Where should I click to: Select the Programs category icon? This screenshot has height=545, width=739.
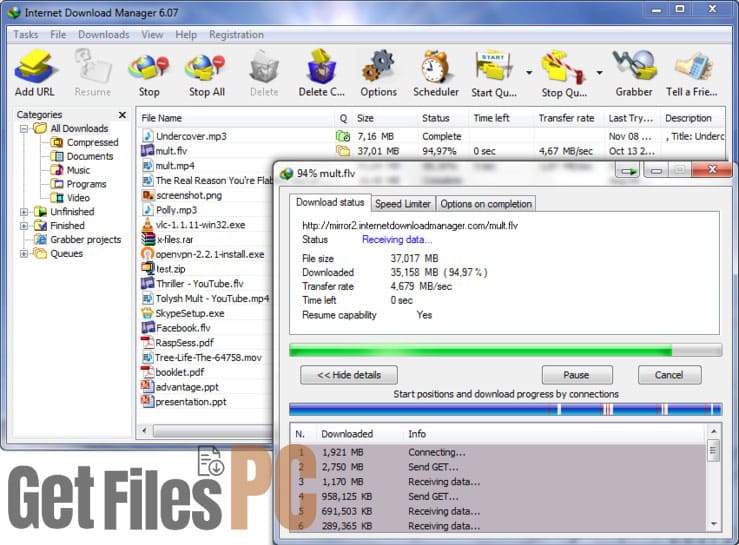coord(57,184)
